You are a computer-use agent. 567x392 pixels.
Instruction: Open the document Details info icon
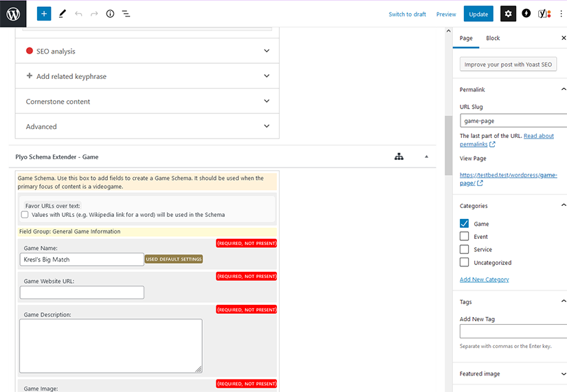point(110,14)
